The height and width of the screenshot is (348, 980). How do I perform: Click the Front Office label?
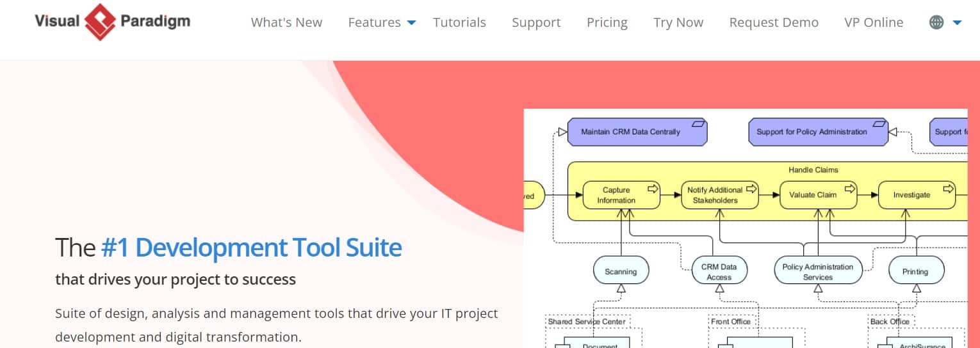tap(731, 322)
